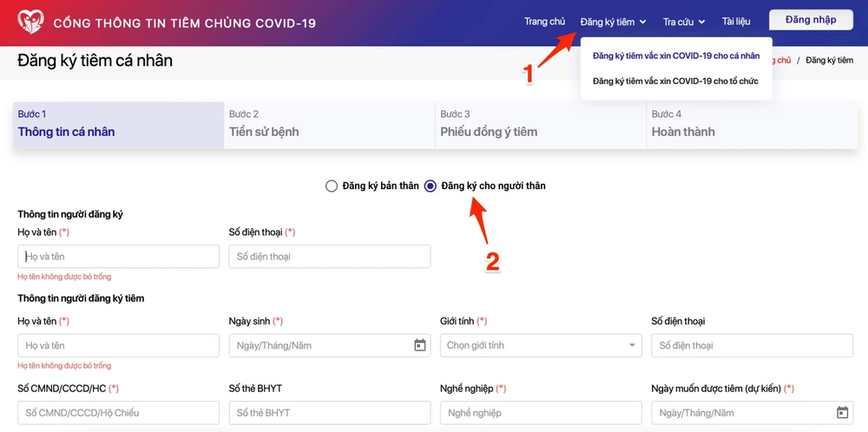The image size is (868, 432).
Task: Select the Đăng ký bản thân radio option
Action: tap(332, 186)
